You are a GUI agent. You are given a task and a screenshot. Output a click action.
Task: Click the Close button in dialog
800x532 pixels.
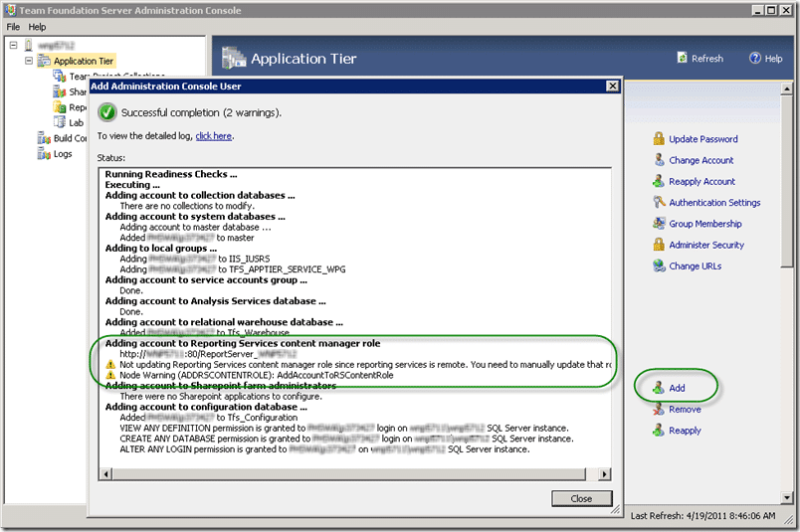pyautogui.click(x=581, y=498)
